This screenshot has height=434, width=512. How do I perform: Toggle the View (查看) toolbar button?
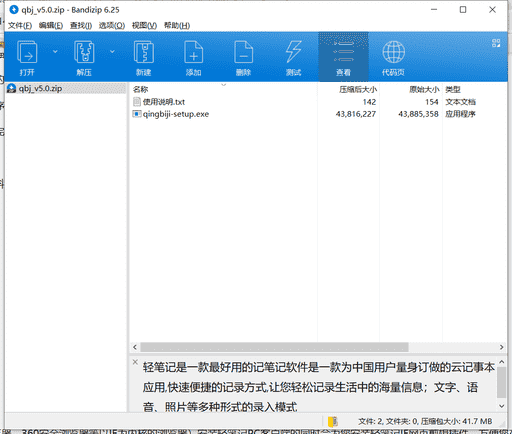pos(343,57)
